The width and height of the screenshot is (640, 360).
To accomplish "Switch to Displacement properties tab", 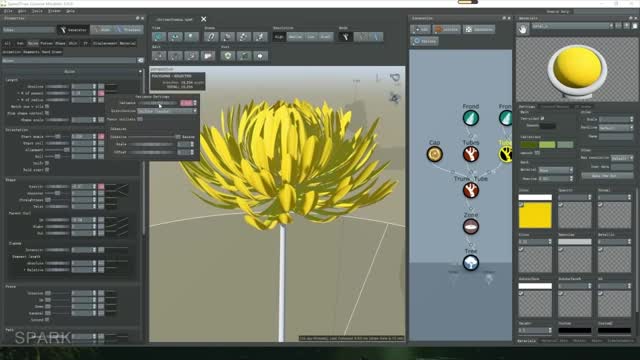I will pos(106,43).
